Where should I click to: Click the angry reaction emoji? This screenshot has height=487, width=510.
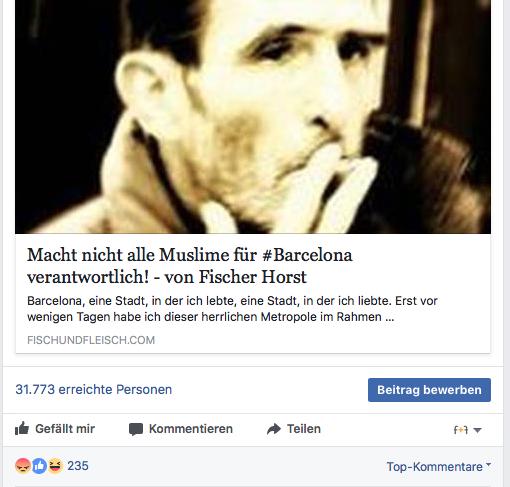[23, 466]
